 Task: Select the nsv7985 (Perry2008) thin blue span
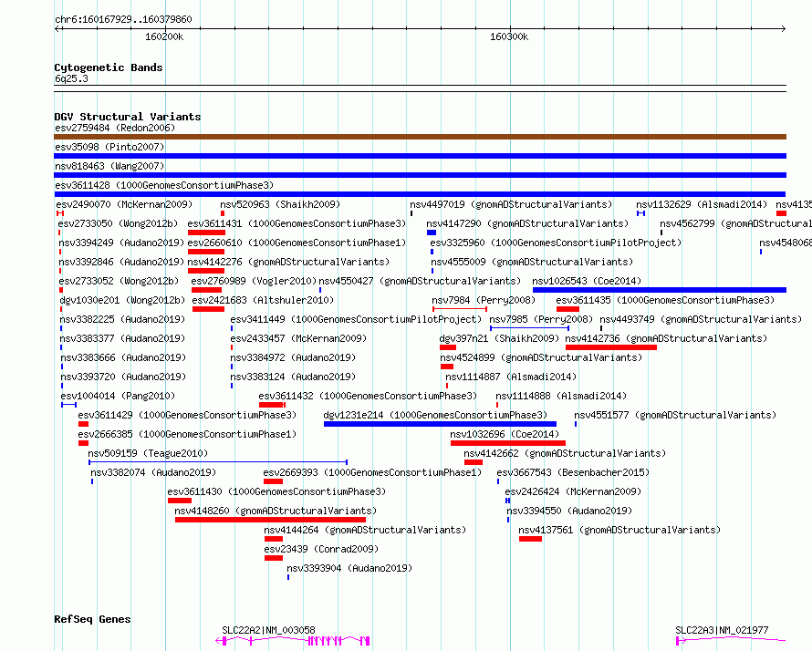point(530,328)
